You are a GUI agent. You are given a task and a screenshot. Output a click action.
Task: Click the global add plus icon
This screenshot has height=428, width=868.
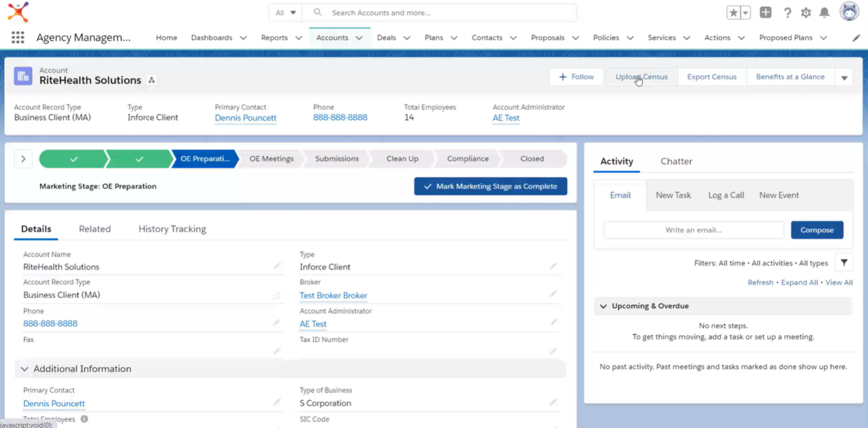[766, 12]
